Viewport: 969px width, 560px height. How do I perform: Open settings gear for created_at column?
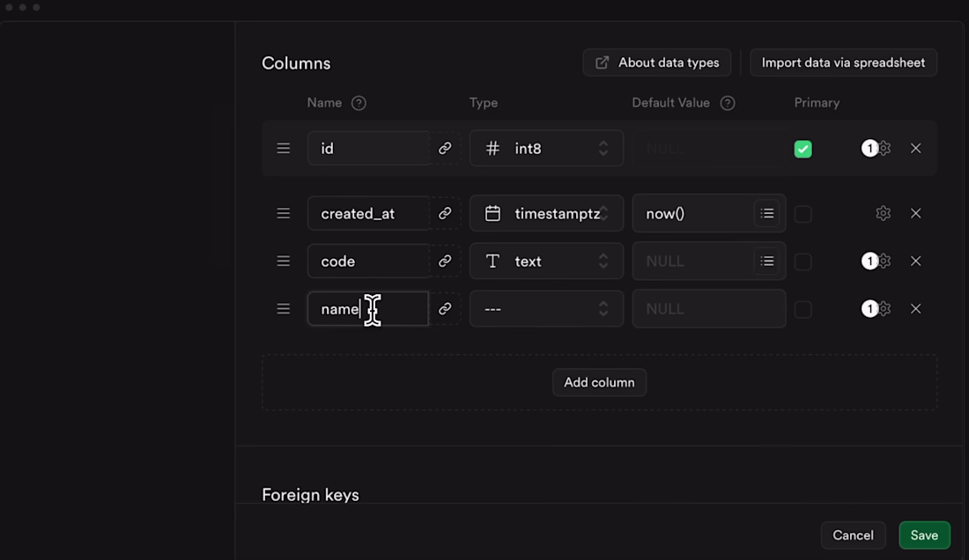point(884,214)
